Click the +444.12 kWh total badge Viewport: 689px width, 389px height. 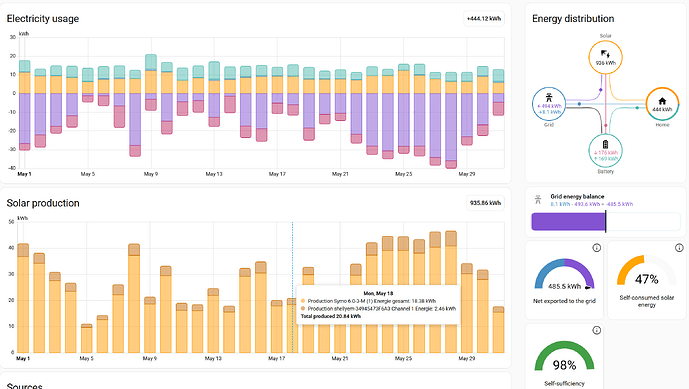pyautogui.click(x=484, y=18)
